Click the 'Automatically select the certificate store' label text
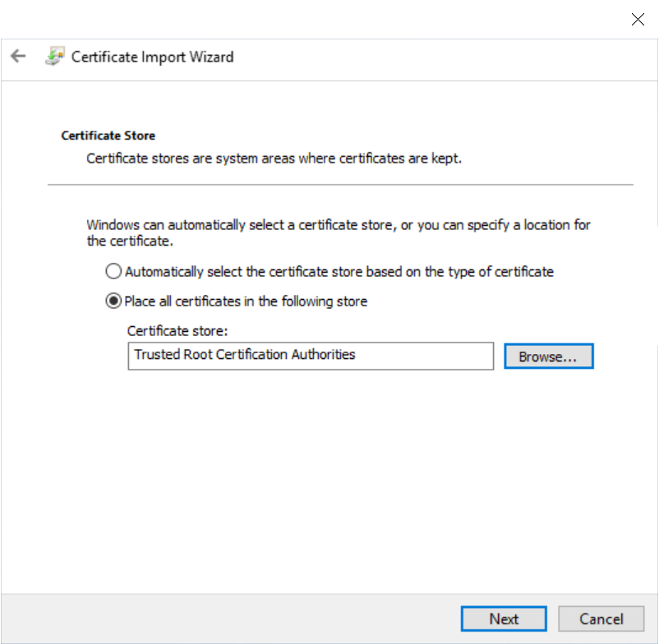 pos(339,271)
